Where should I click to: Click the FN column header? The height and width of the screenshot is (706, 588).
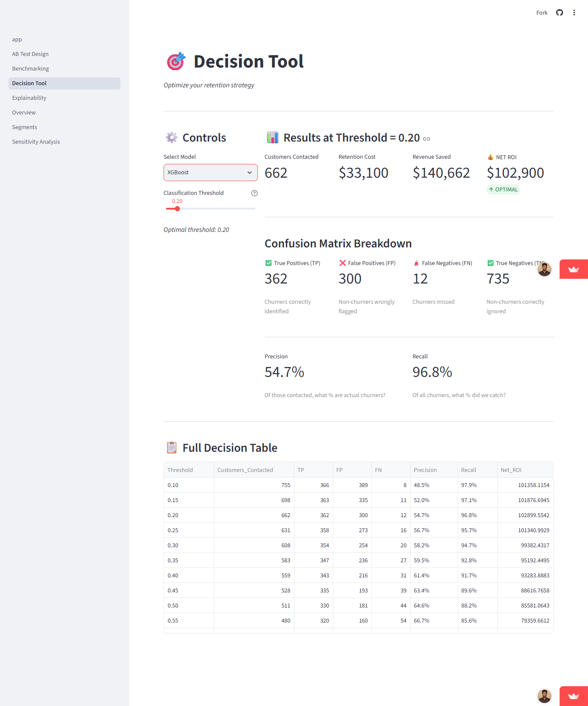(x=391, y=470)
